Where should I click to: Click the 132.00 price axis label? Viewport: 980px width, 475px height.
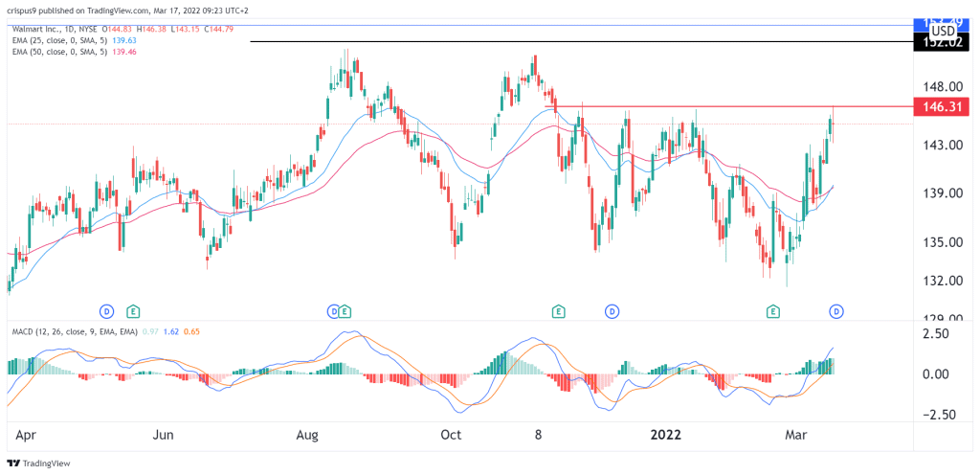pyautogui.click(x=943, y=281)
